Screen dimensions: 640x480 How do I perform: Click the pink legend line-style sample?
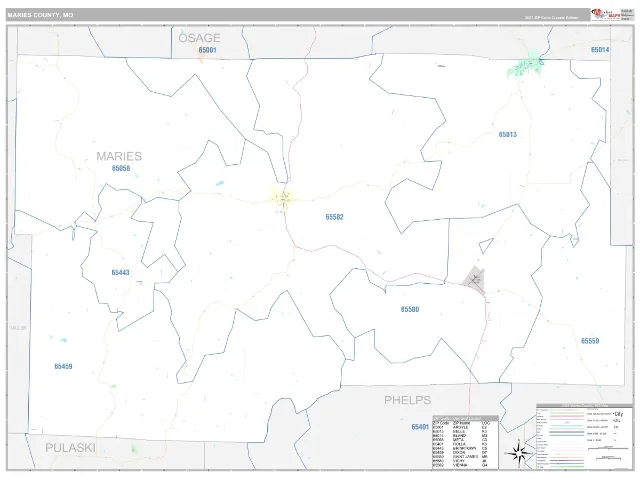coord(567,416)
